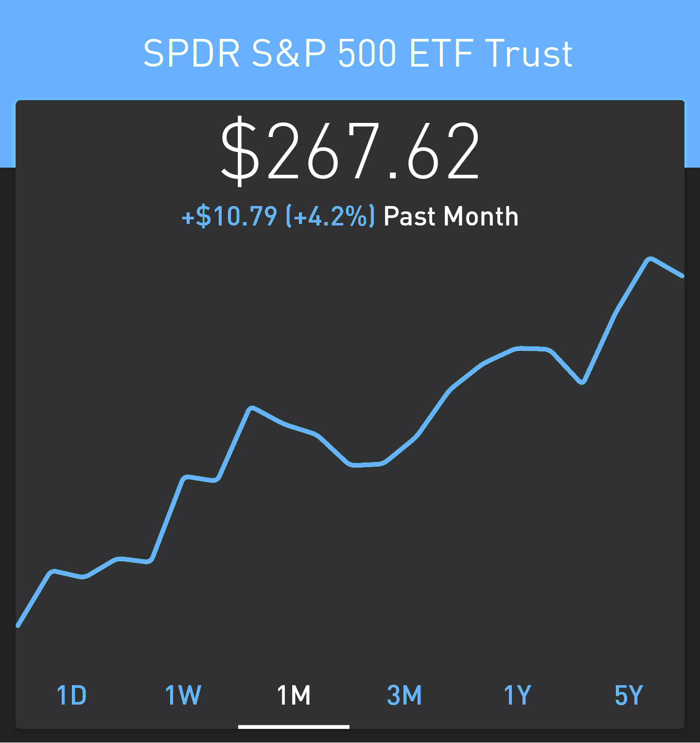This screenshot has width=700, height=743.
Task: Click the sharp dip before the final peak
Action: 582,382
